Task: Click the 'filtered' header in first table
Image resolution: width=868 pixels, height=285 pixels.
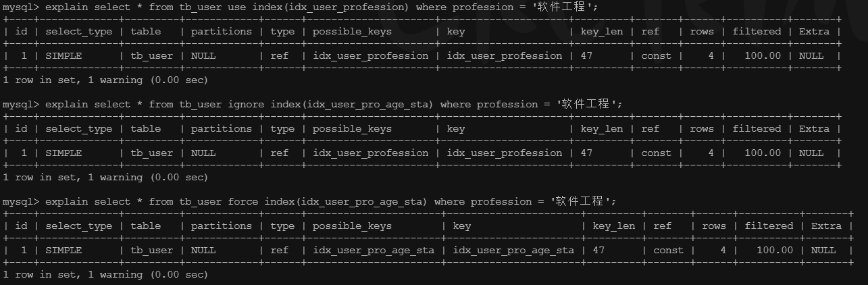Action: (x=757, y=32)
